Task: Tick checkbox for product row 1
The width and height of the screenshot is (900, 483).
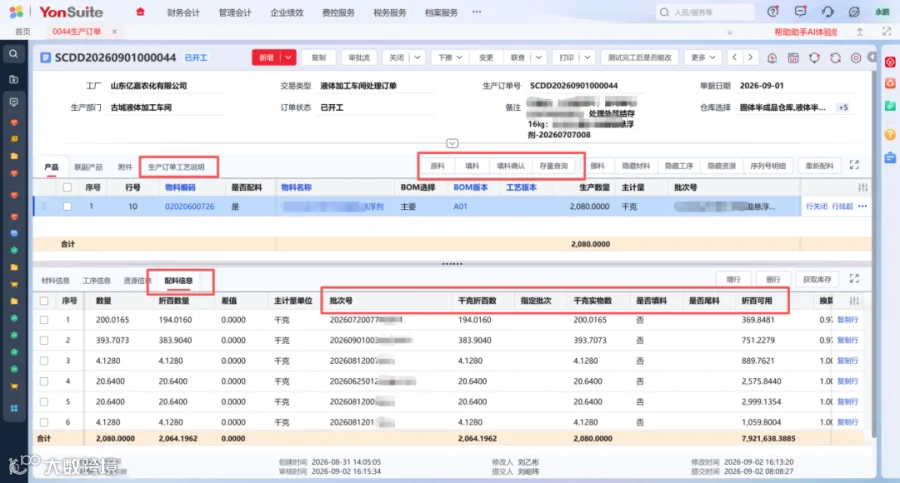Action: click(x=67, y=206)
